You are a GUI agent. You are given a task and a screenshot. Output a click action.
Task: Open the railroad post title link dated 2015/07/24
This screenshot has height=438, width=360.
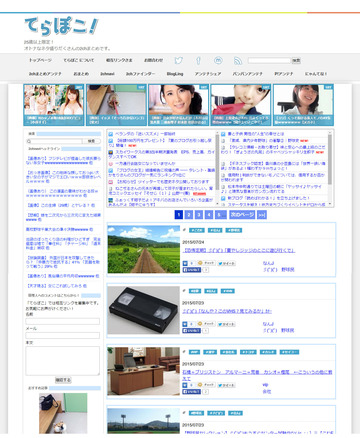(239, 250)
